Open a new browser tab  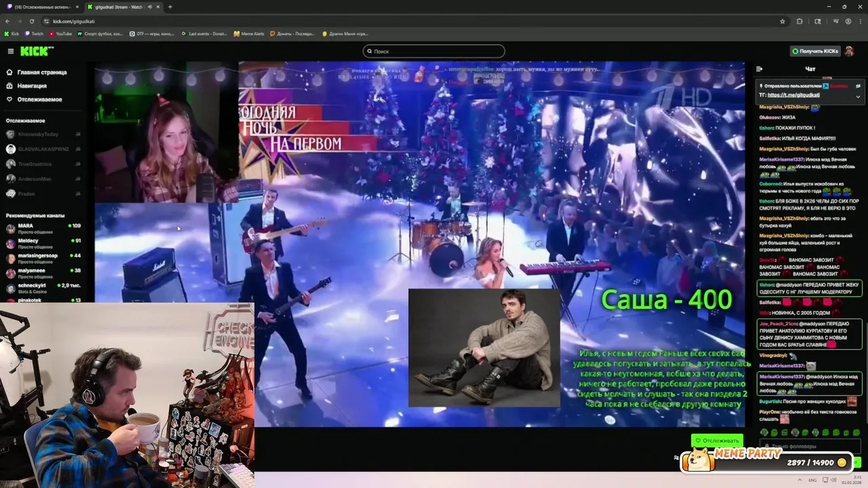pyautogui.click(x=170, y=7)
